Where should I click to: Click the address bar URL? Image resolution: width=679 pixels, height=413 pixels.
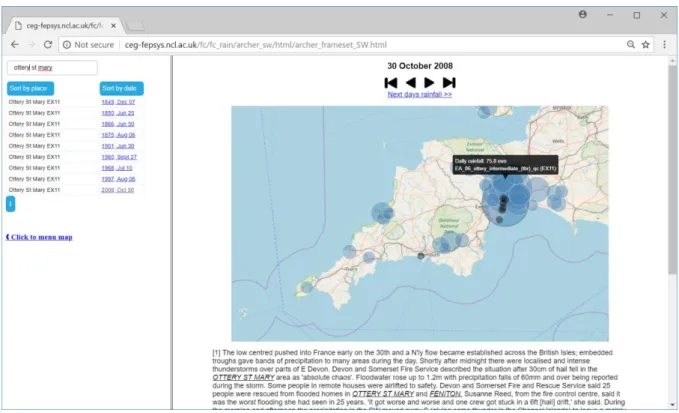point(255,45)
